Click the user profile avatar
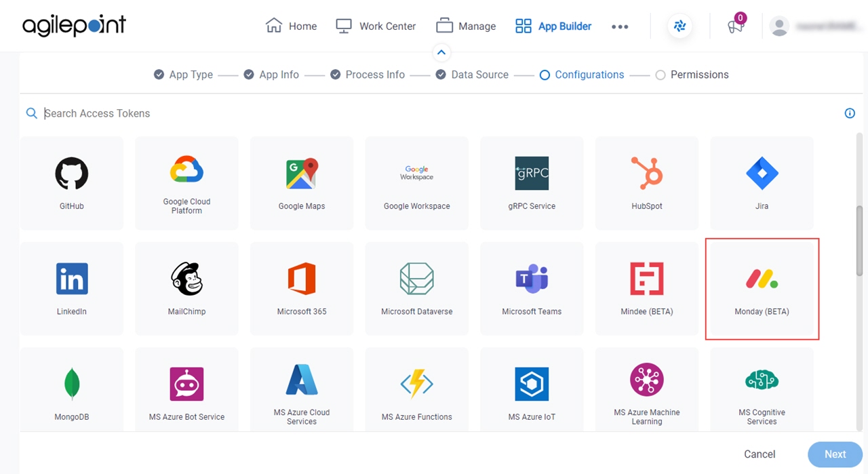The image size is (868, 474). point(780,26)
